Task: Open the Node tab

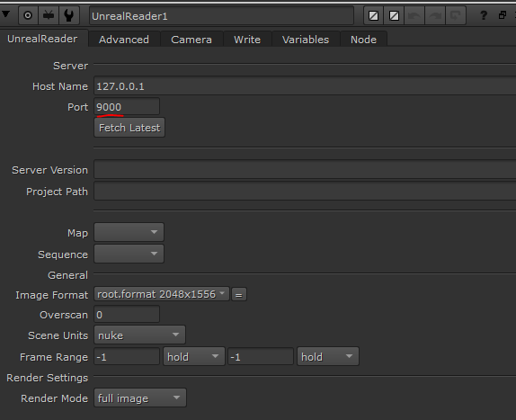Action: (x=364, y=40)
